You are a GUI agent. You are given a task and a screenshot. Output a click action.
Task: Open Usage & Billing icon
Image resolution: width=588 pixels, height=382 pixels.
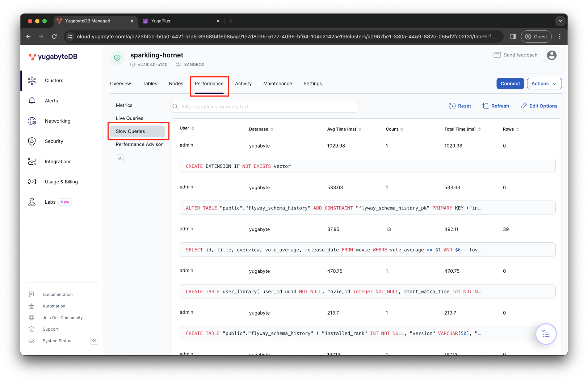pos(32,182)
